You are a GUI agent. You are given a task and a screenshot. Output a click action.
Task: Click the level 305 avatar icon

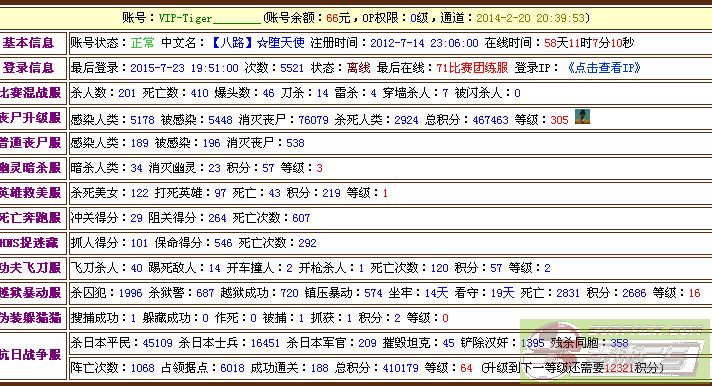coord(582,117)
